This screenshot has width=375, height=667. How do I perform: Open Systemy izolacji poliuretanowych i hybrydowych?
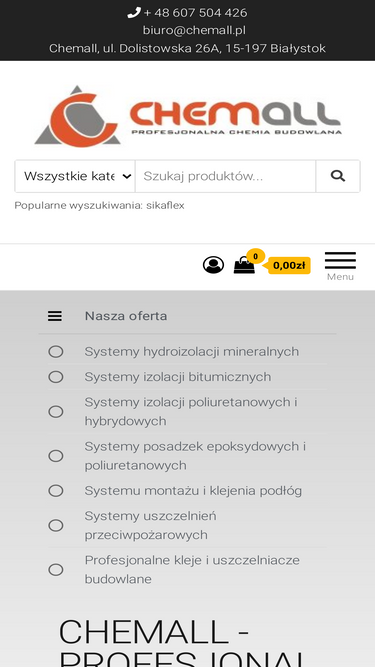(x=191, y=411)
